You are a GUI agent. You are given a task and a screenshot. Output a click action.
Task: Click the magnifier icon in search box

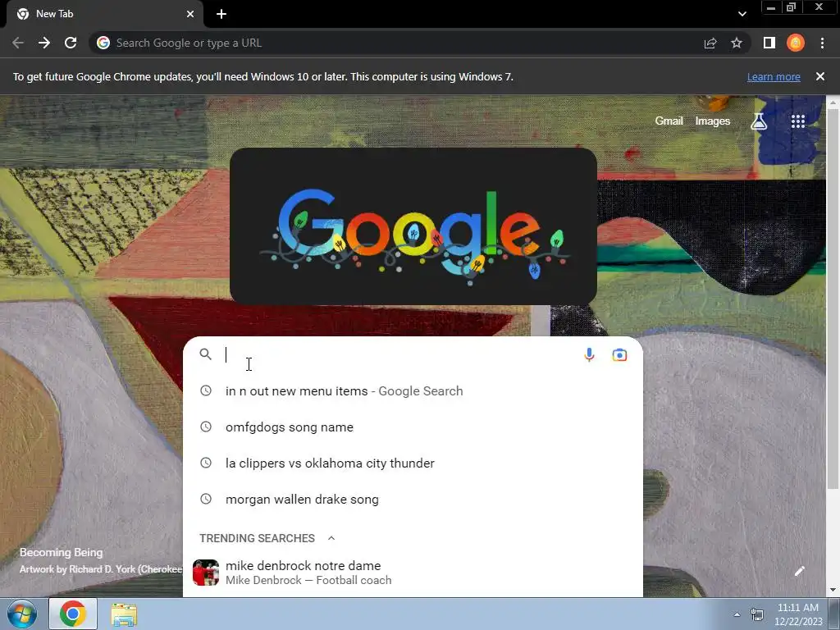pyautogui.click(x=206, y=354)
